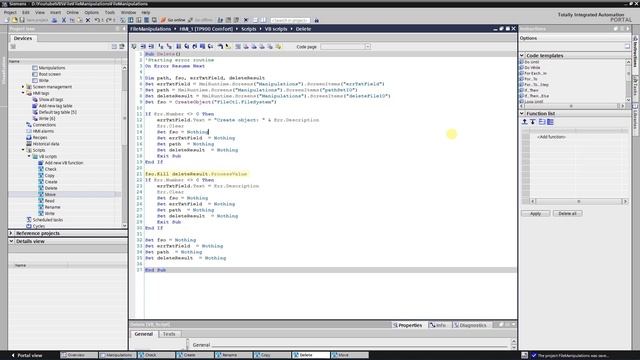
Task: Collapse the Project tree panel arrow
Action: coord(124,29)
